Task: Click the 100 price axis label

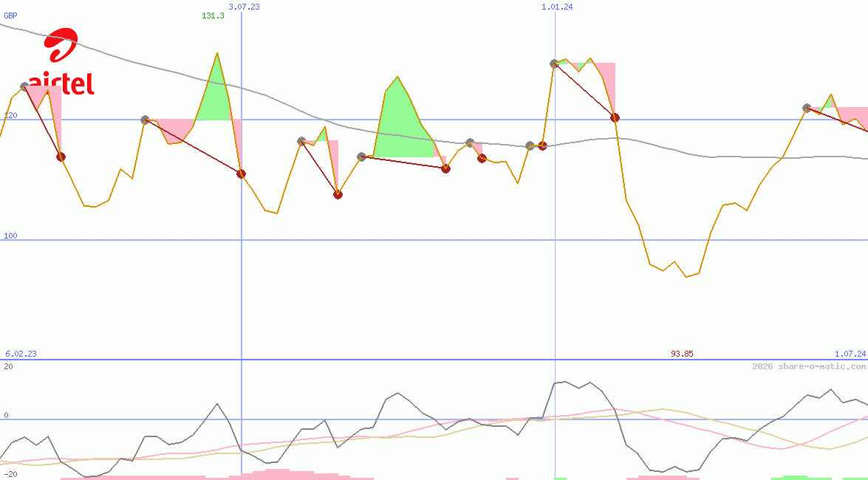Action: [x=10, y=236]
